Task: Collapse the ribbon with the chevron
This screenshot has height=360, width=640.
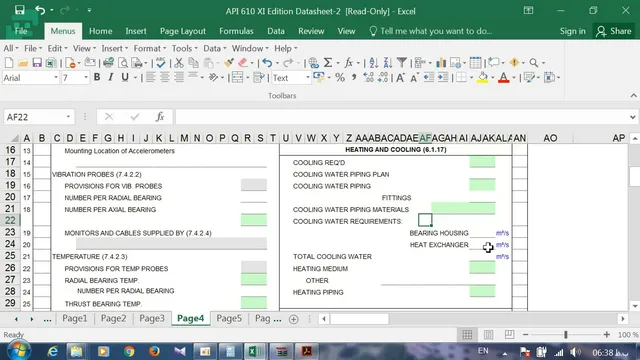Action: click(633, 96)
